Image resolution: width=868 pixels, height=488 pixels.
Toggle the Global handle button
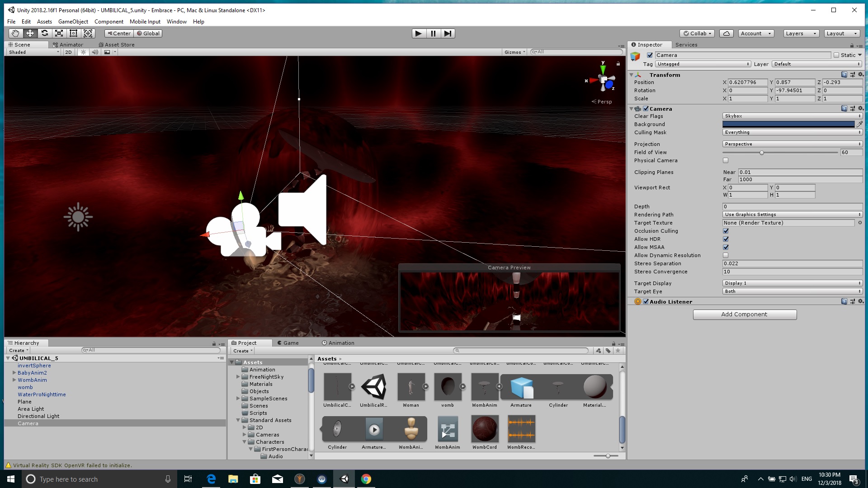pos(148,33)
